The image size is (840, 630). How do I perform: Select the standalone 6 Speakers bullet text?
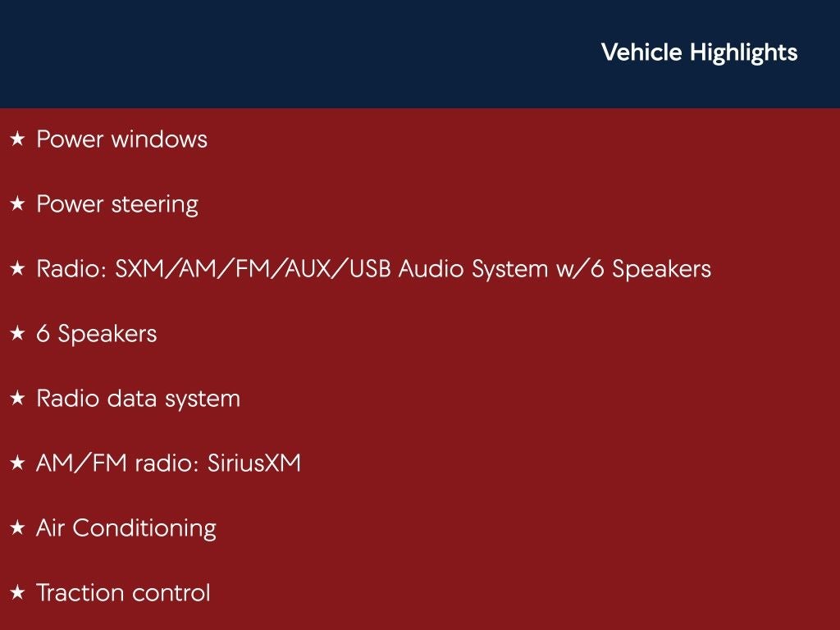[96, 334]
